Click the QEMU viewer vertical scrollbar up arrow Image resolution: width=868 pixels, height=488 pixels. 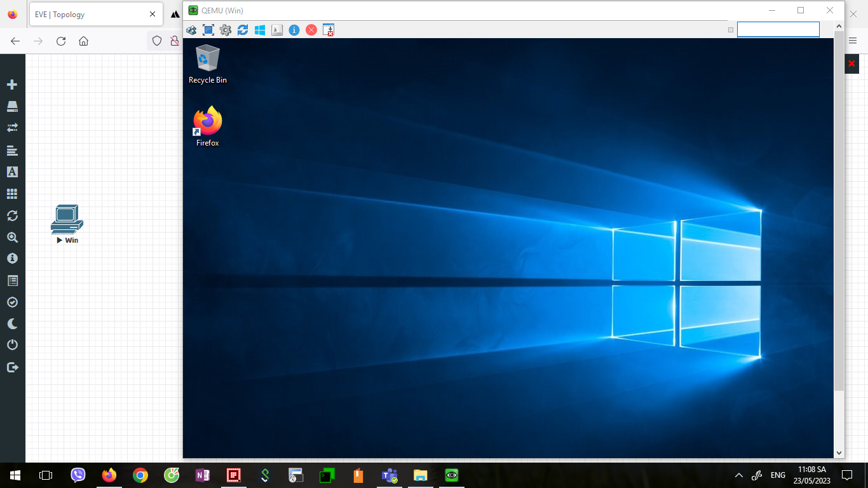[839, 26]
